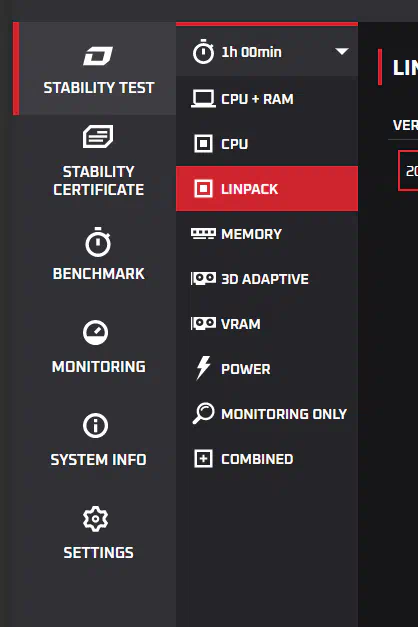
Task: Click the VRAM graphics card icon
Action: (x=203, y=323)
